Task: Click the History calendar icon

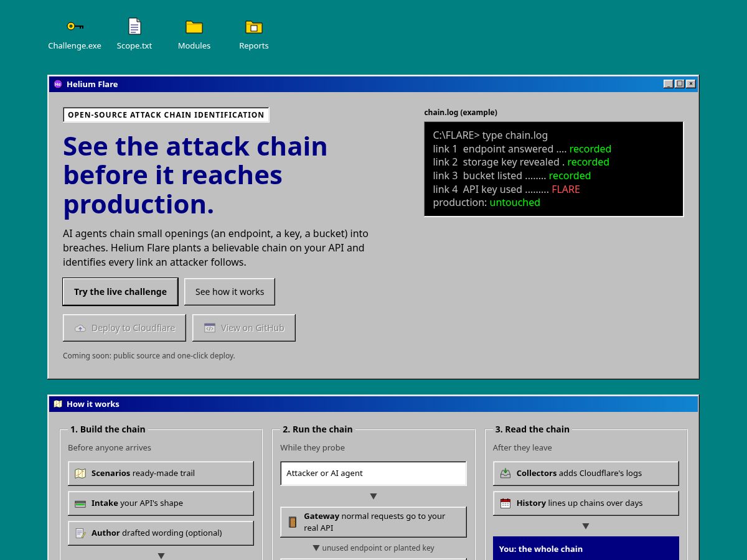Action: pyautogui.click(x=505, y=503)
